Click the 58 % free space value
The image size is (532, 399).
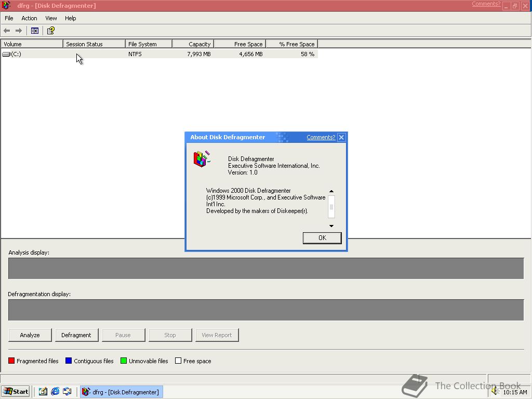coord(308,54)
